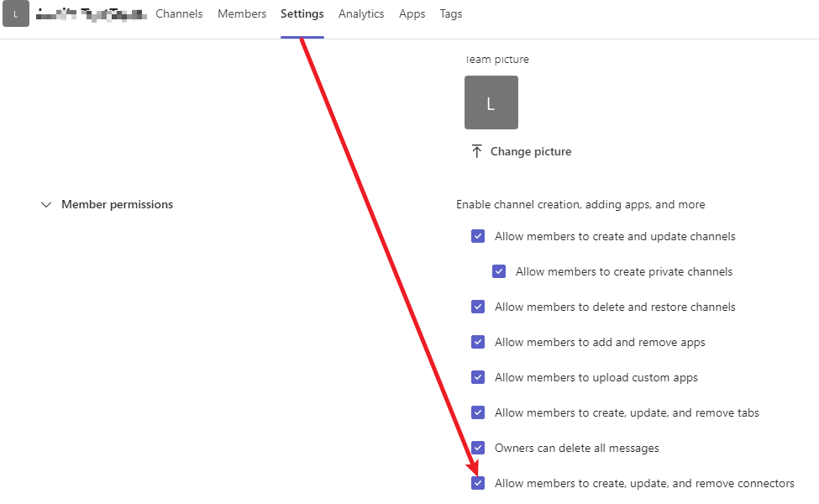The height and width of the screenshot is (504, 819).
Task: Open the Channels tab
Action: pyautogui.click(x=179, y=14)
